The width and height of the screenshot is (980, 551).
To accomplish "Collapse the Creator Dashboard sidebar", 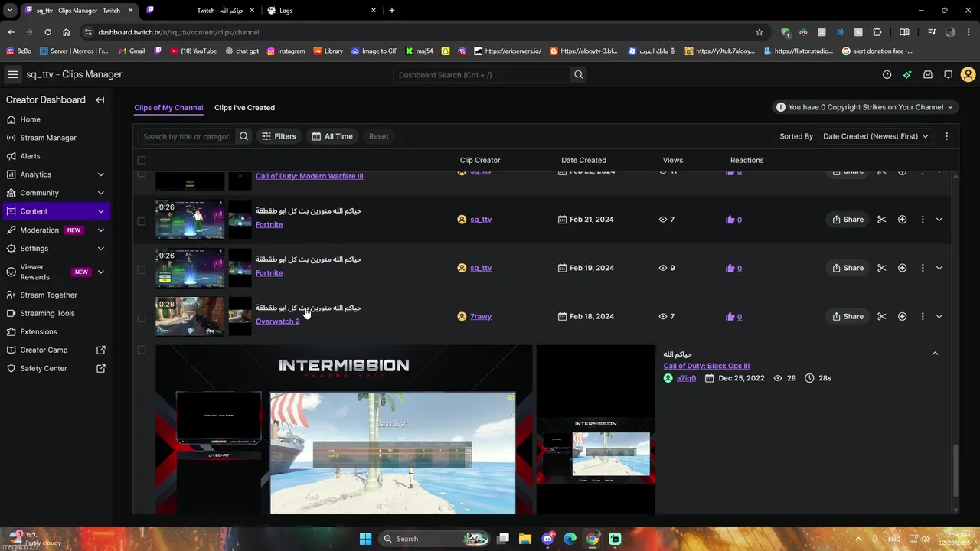I will pyautogui.click(x=100, y=99).
